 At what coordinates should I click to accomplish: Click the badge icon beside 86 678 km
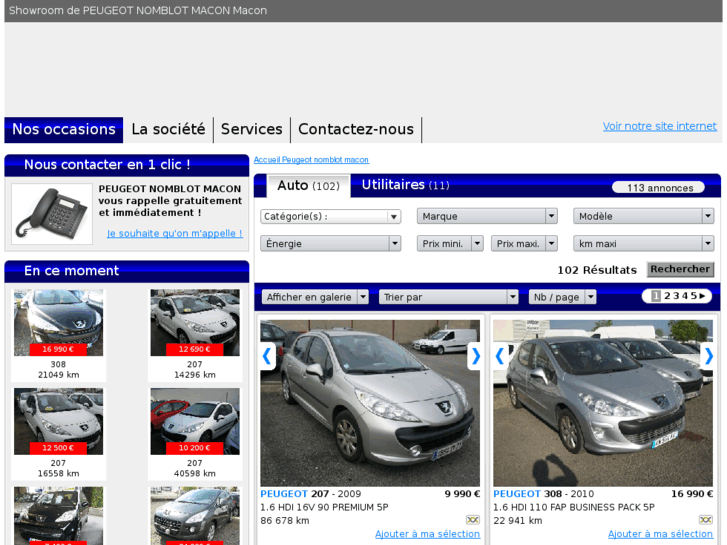click(x=472, y=520)
